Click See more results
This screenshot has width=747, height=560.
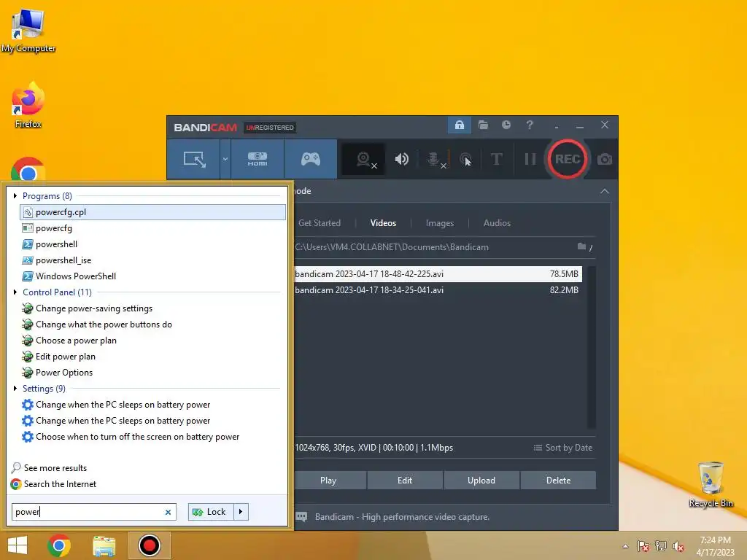(49, 468)
